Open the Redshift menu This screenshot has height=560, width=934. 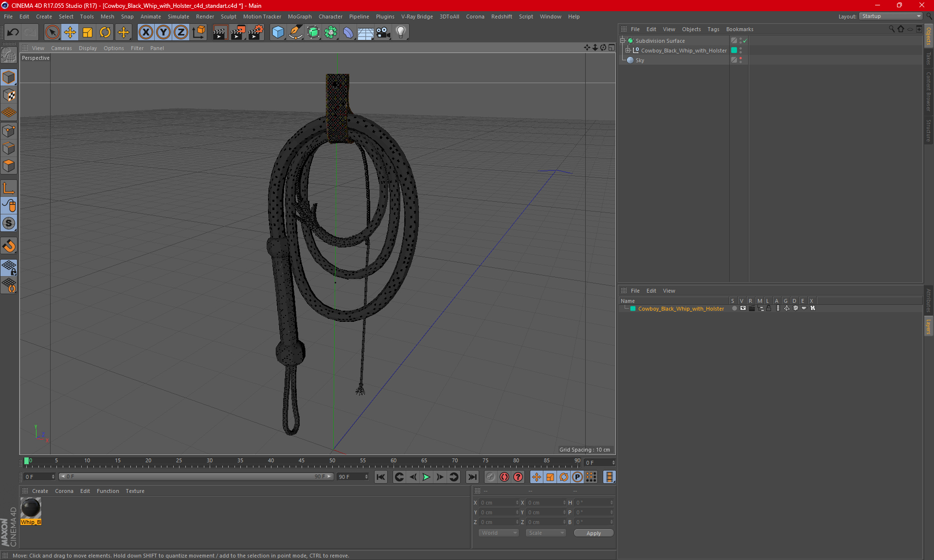(501, 17)
